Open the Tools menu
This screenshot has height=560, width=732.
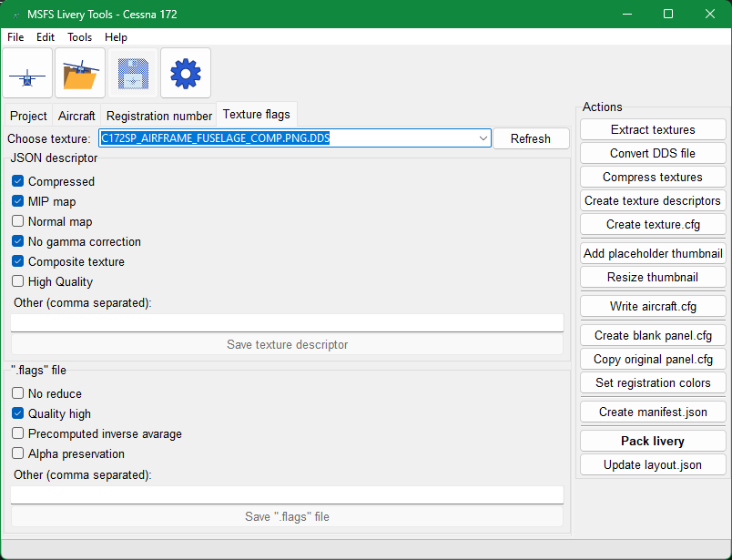point(79,37)
